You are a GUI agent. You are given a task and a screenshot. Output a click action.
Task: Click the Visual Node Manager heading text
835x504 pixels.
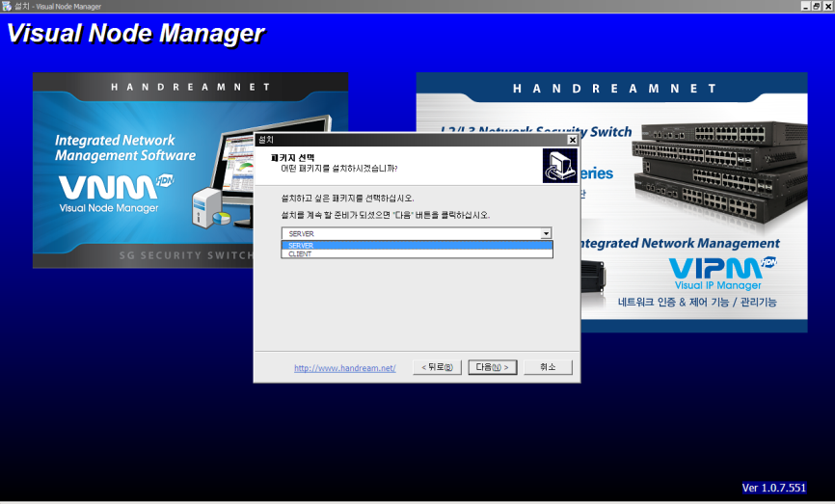coord(136,34)
